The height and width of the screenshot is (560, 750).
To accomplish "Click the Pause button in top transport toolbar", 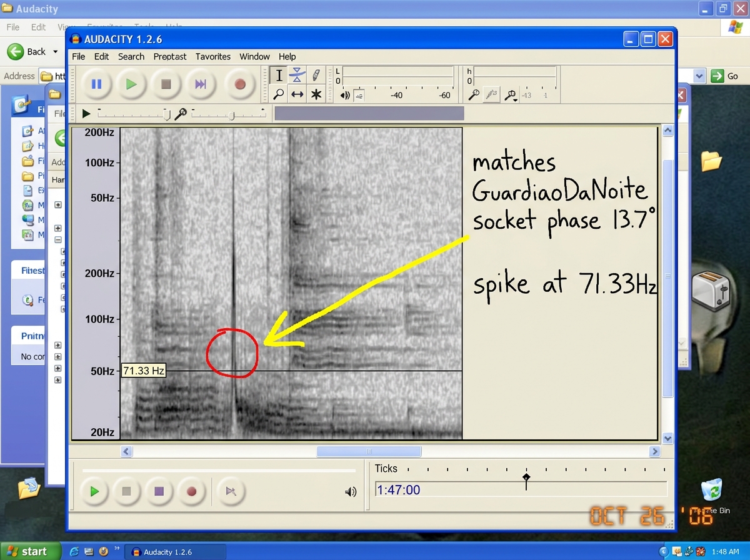I will [x=96, y=84].
